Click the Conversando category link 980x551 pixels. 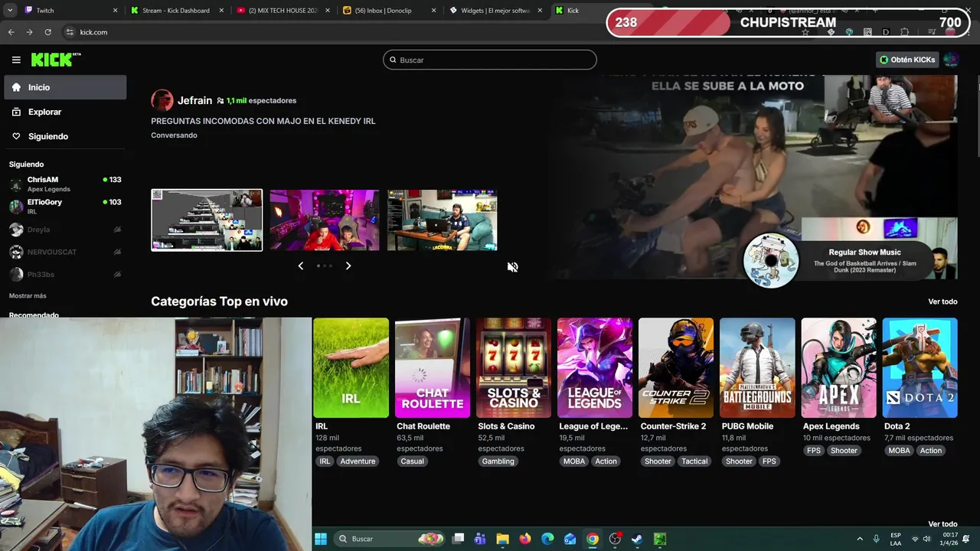click(x=174, y=135)
